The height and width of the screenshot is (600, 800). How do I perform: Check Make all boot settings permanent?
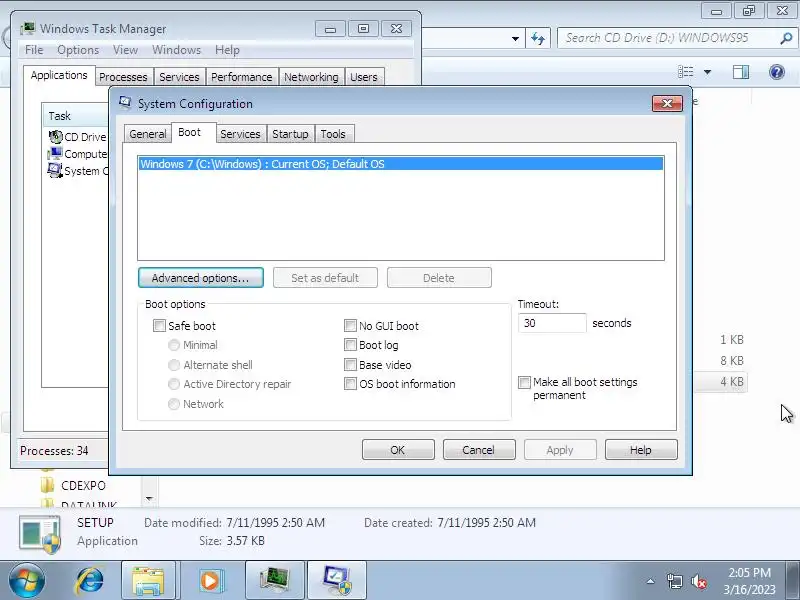click(524, 382)
